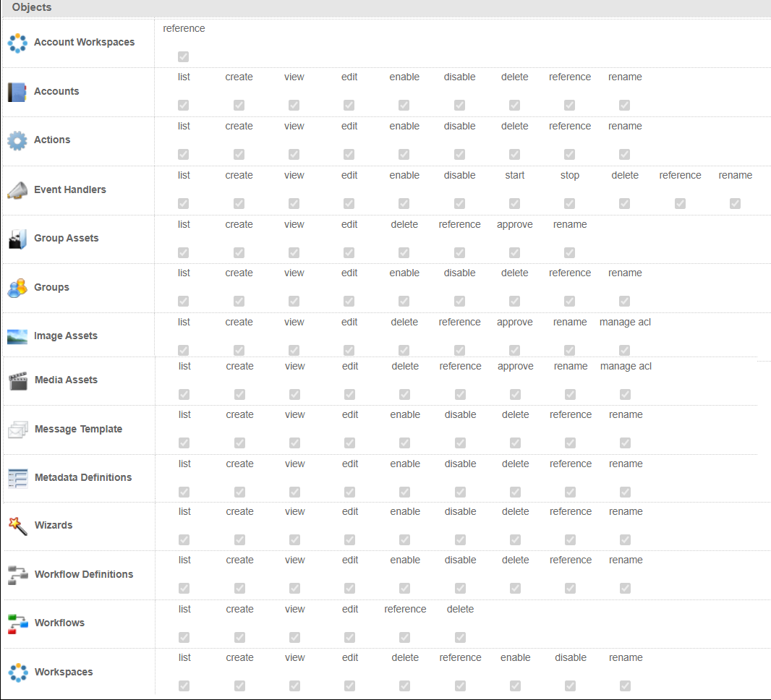Image resolution: width=771 pixels, height=700 pixels.
Task: Select the Image Assets picture icon
Action: [17, 336]
